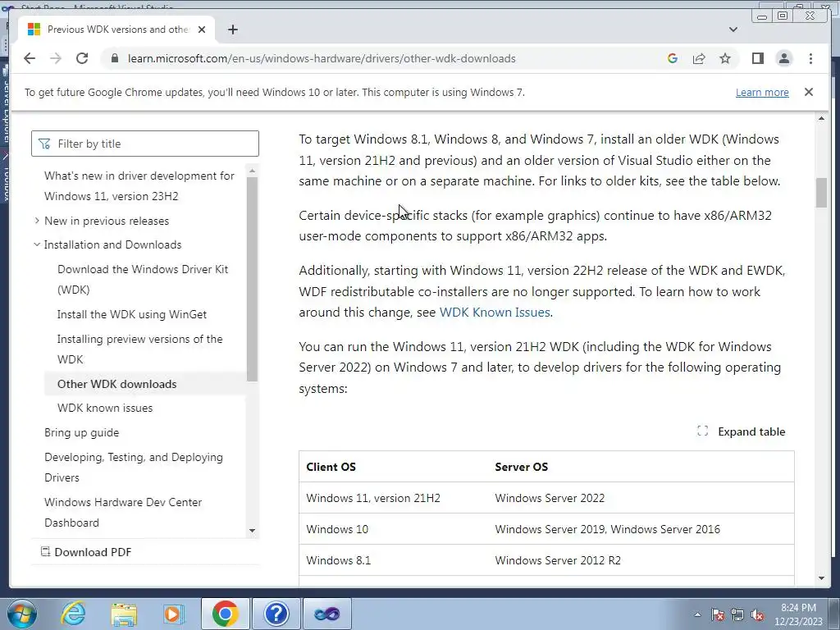Viewport: 840px width, 630px height.
Task: Open Developing, Testing, and Deploying Drivers
Action: (x=134, y=467)
